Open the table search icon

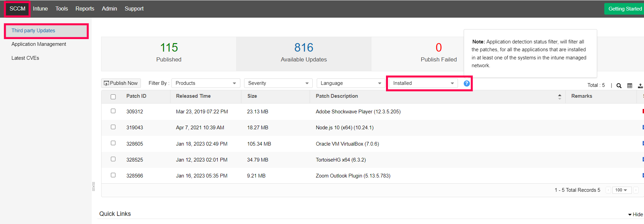[x=619, y=86]
